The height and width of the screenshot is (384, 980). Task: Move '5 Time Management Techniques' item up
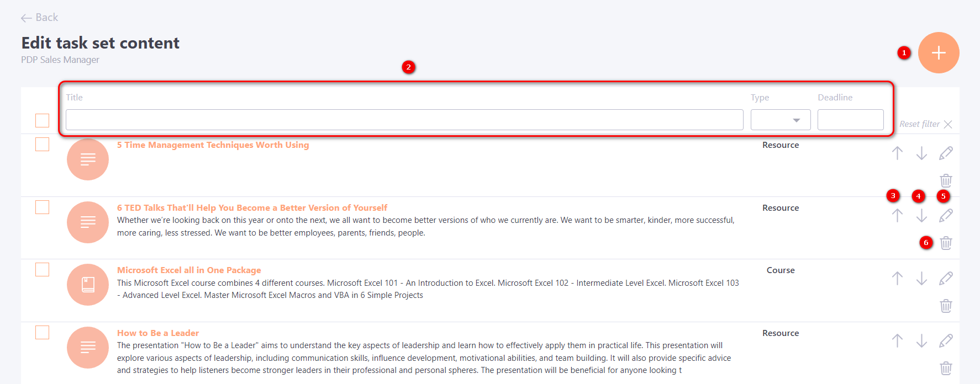click(x=897, y=153)
